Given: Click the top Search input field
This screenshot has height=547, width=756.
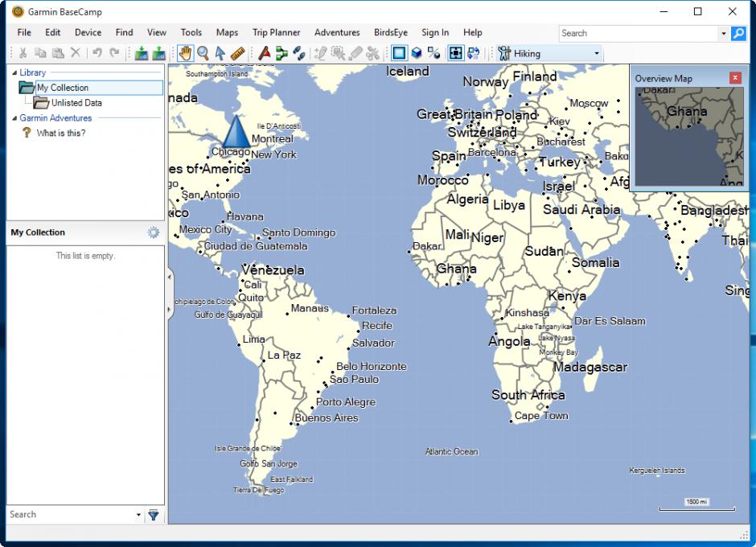Looking at the screenshot, I should 639,33.
